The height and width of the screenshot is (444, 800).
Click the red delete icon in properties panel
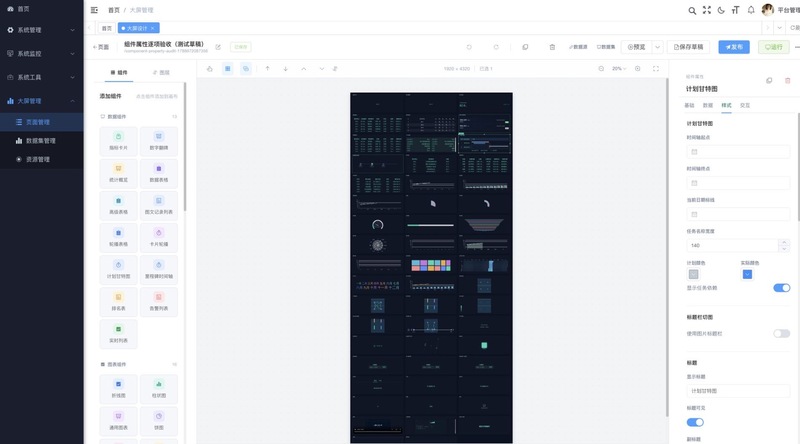click(787, 81)
